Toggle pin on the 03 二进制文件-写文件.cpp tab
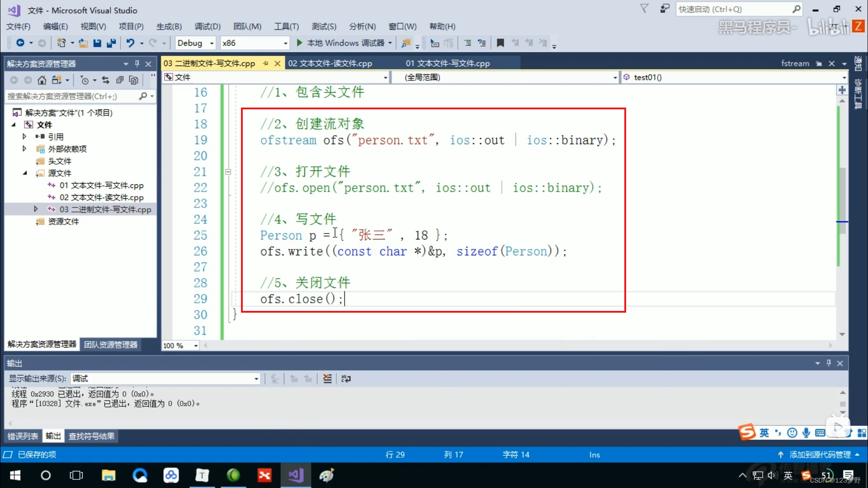Image resolution: width=868 pixels, height=488 pixels. 266,64
